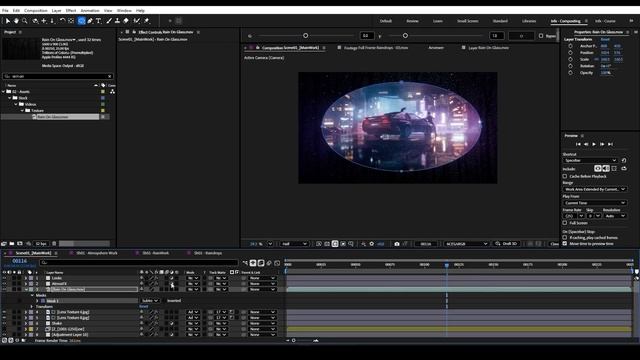Enable Frame Blending icon in timeline
Image resolution: width=640 pixels, height=360 pixels.
[x=261, y=263]
